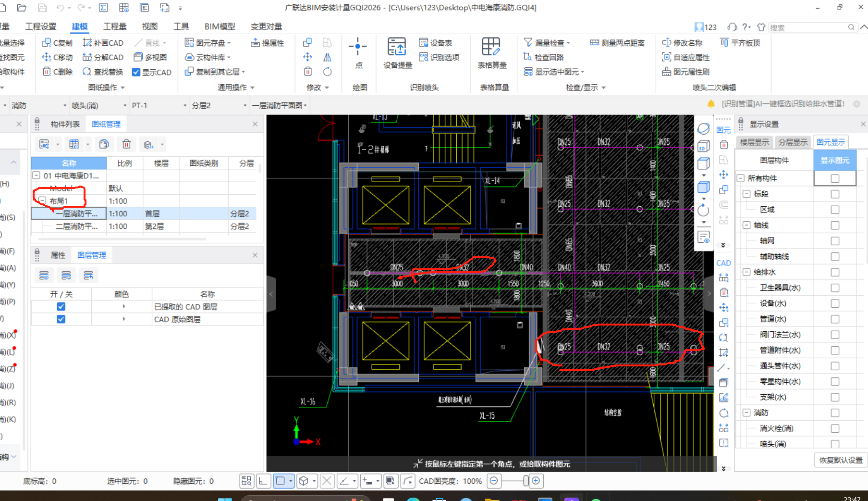Open the 一层消防平面图 dropdown
868x501 pixels.
306,105
